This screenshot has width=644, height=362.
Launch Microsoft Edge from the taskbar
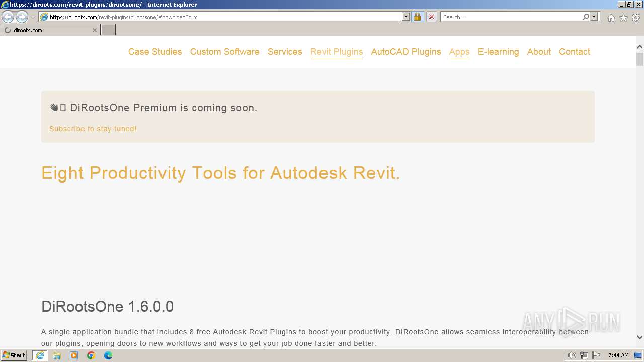(x=108, y=355)
